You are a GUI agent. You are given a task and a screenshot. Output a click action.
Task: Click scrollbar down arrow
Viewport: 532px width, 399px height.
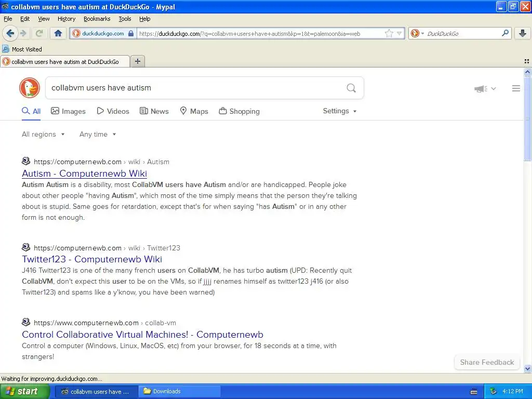point(528,369)
